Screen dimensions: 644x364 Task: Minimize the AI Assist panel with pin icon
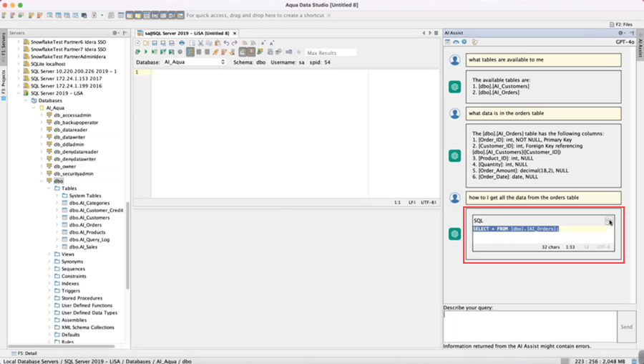[631, 33]
